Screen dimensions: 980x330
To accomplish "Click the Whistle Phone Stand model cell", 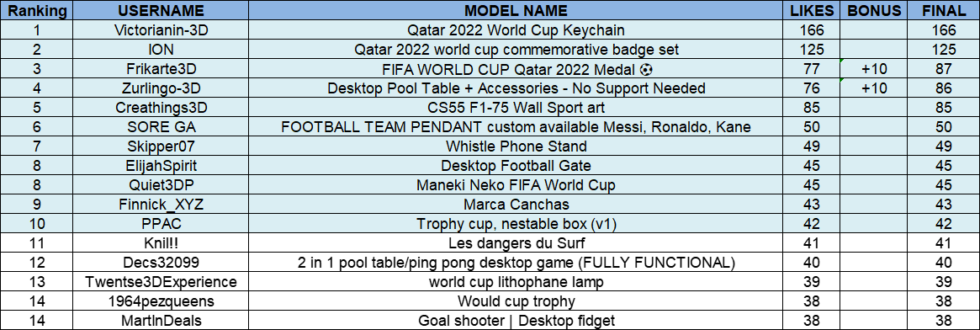I will (516, 146).
